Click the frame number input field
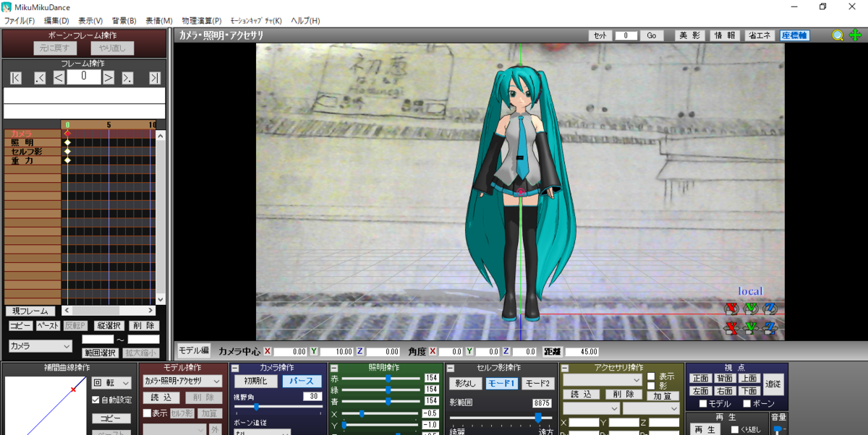The image size is (868, 435). (x=84, y=77)
